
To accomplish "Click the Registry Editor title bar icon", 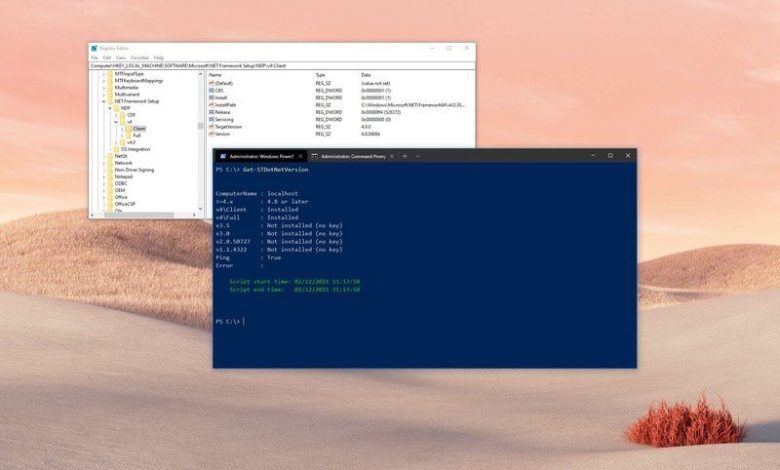I will 94,48.
